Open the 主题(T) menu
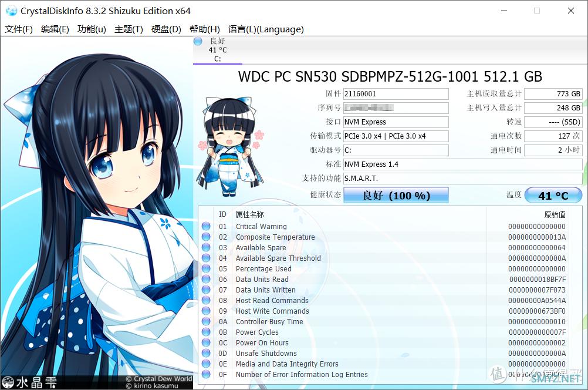Screen dimensions: 588x390 click(x=129, y=29)
